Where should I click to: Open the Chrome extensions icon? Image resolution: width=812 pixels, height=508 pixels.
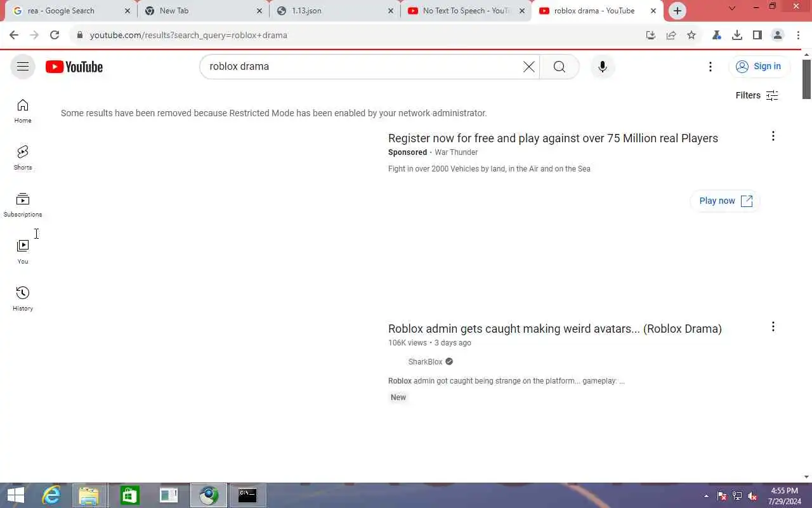[x=717, y=35]
